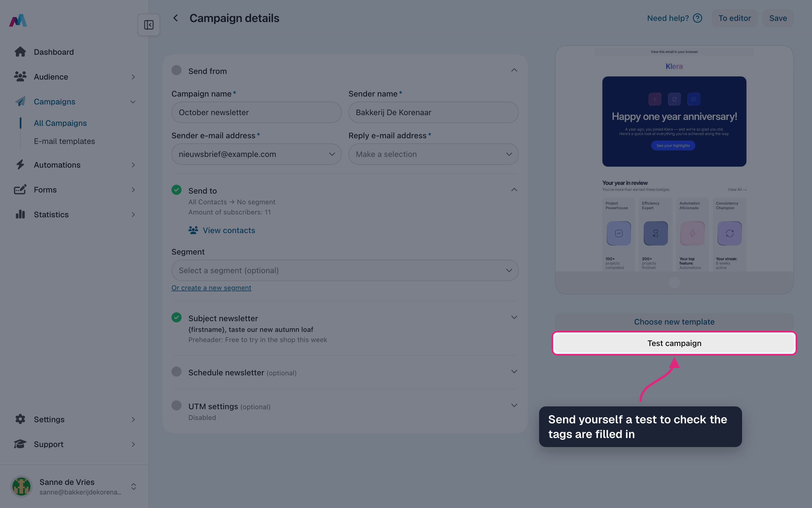Expand the Subject newsletter section chevron
This screenshot has height=508, width=812.
pyautogui.click(x=514, y=317)
